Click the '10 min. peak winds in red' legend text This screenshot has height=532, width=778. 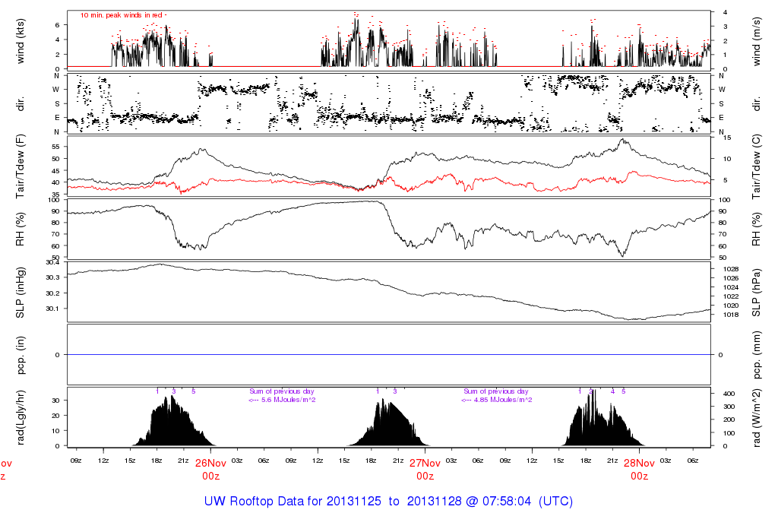pyautogui.click(x=124, y=15)
